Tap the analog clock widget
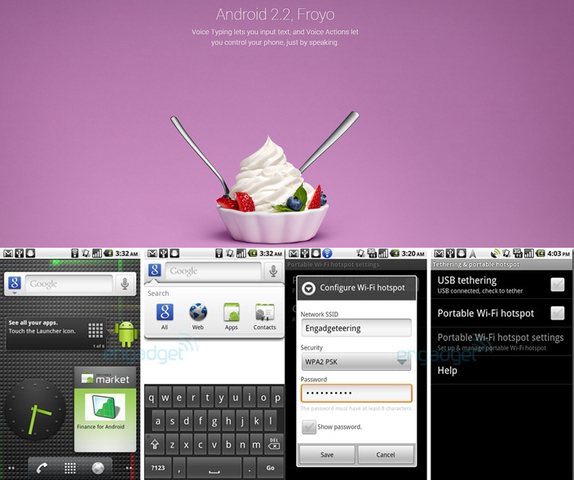 tap(36, 409)
